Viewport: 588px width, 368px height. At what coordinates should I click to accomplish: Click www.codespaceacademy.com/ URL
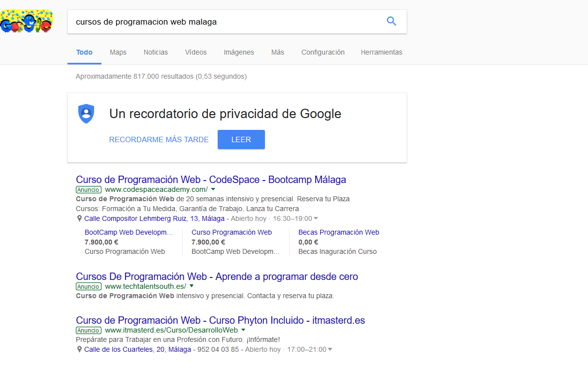[157, 189]
